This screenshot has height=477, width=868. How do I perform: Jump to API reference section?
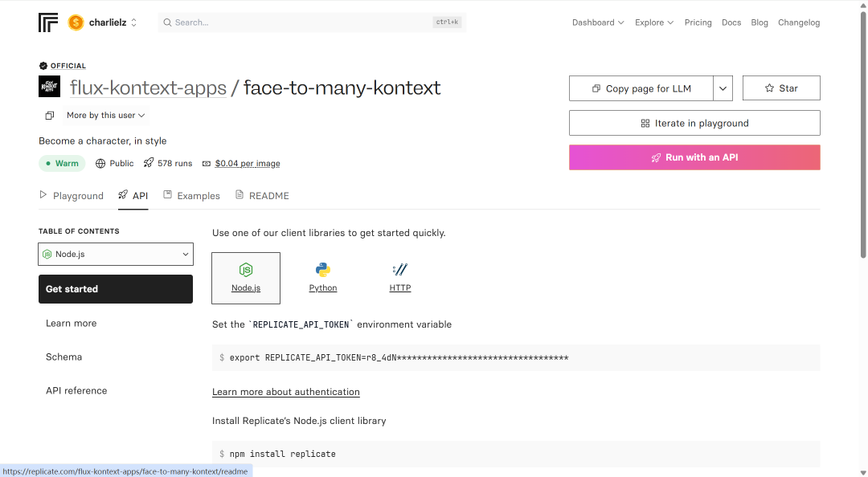click(76, 391)
